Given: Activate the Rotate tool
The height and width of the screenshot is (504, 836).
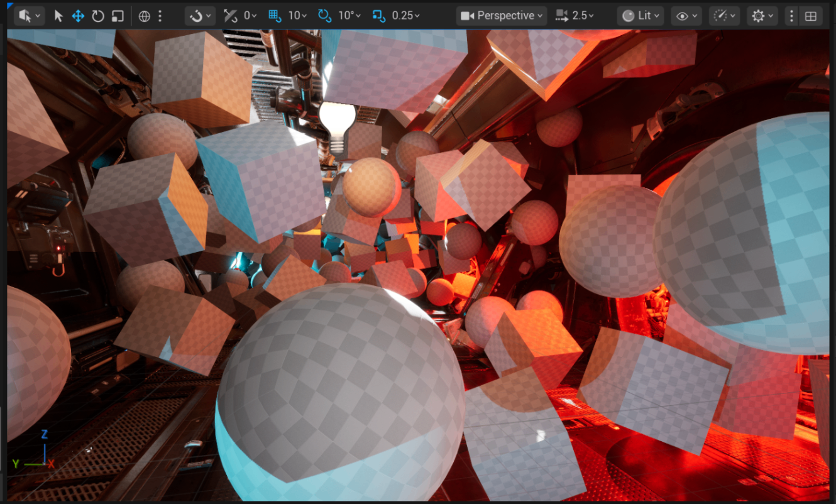Looking at the screenshot, I should tap(97, 16).
